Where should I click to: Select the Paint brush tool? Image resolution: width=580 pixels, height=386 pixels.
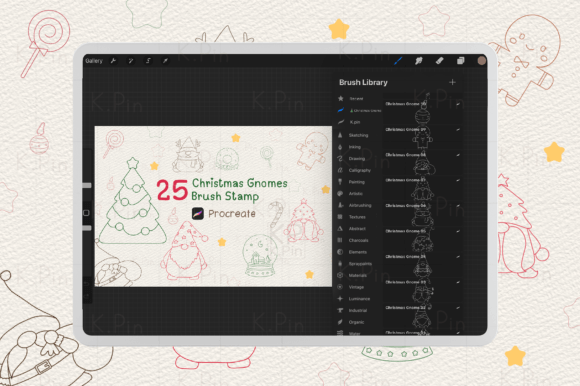pos(398,61)
